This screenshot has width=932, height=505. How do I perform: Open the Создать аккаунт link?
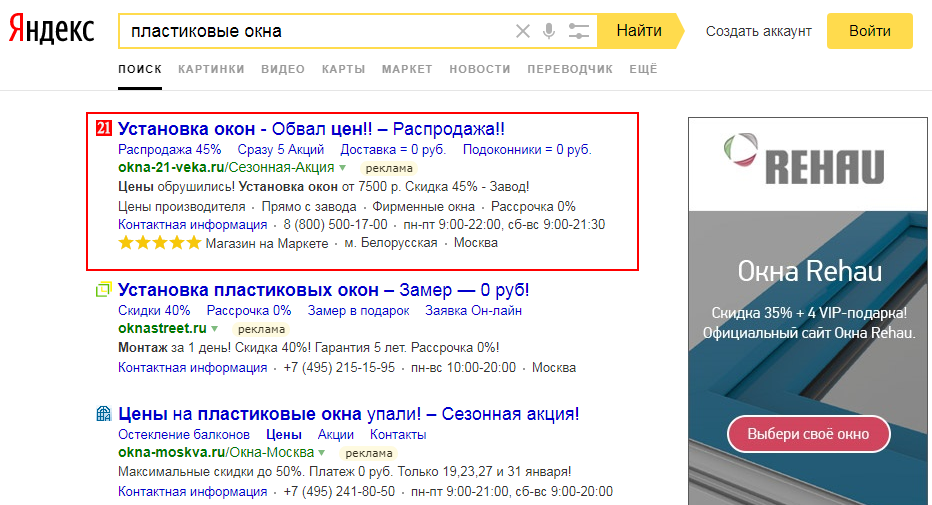(758, 31)
